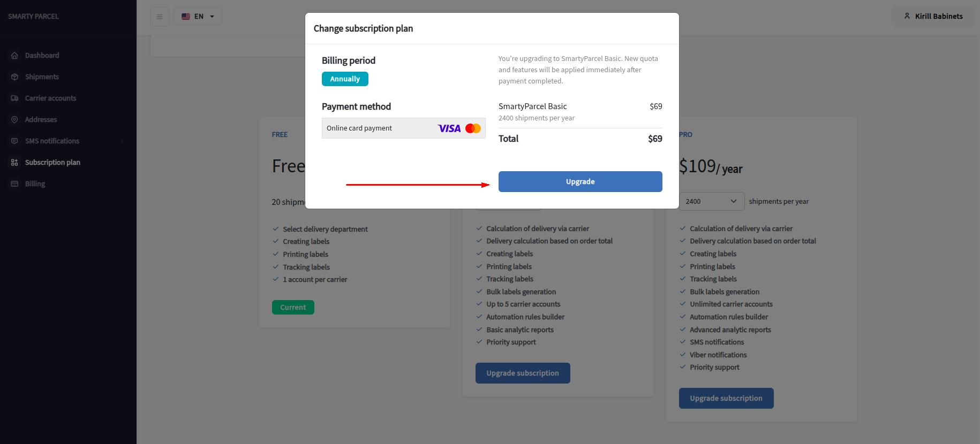Click the Billing card icon
980x444 pixels.
pyautogui.click(x=14, y=184)
